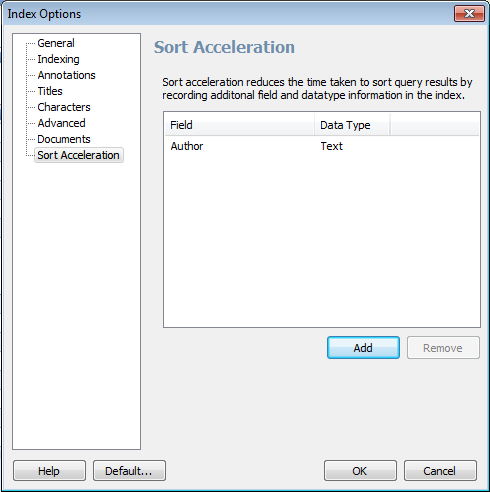The height and width of the screenshot is (492, 490).
Task: Select Characters in the left tree
Action: 64,107
